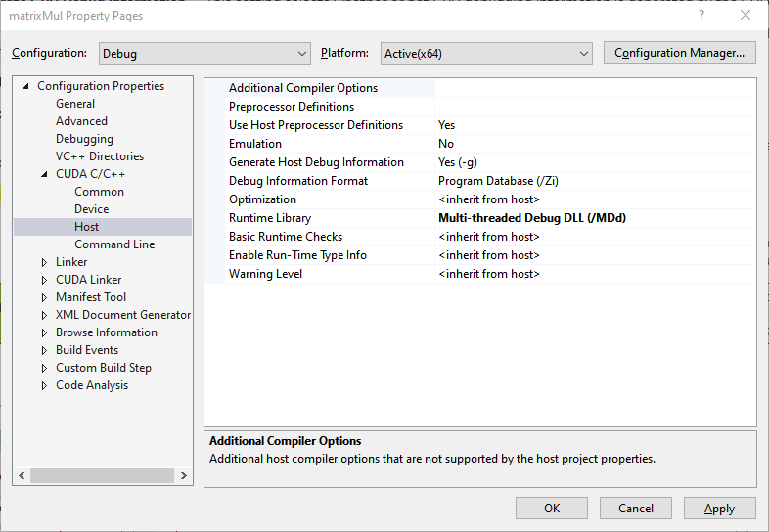Image resolution: width=769 pixels, height=532 pixels.
Task: Select the Configuration Properties root label
Action: click(101, 86)
